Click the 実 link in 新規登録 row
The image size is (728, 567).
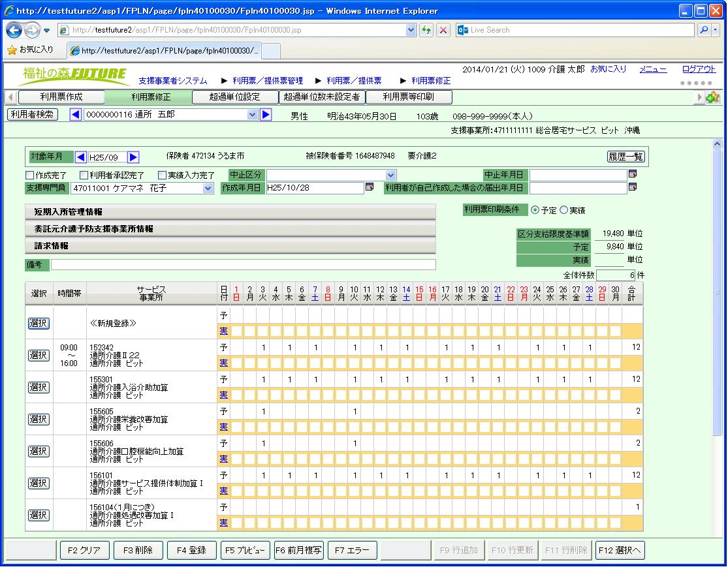point(223,331)
